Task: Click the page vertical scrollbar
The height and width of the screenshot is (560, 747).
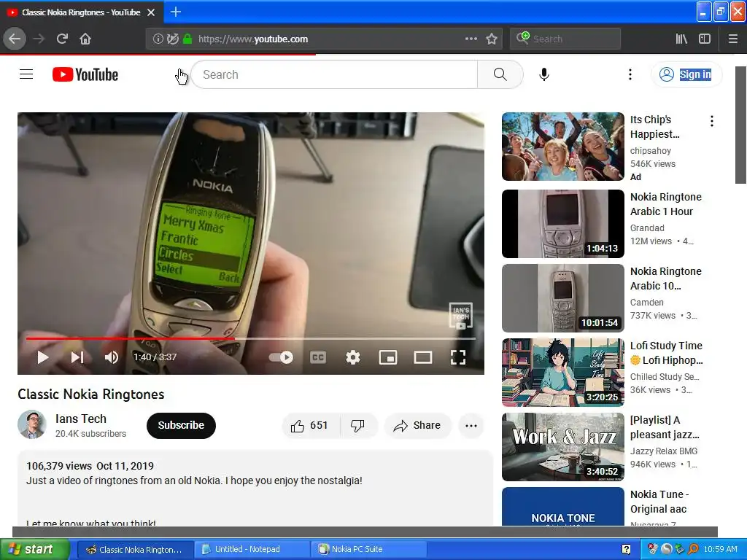Action: pos(740,125)
